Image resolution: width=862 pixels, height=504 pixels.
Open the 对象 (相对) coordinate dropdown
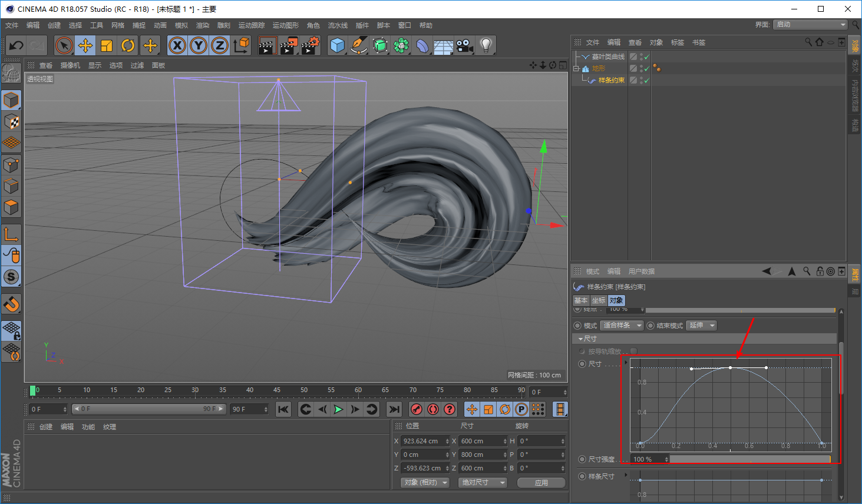click(425, 482)
